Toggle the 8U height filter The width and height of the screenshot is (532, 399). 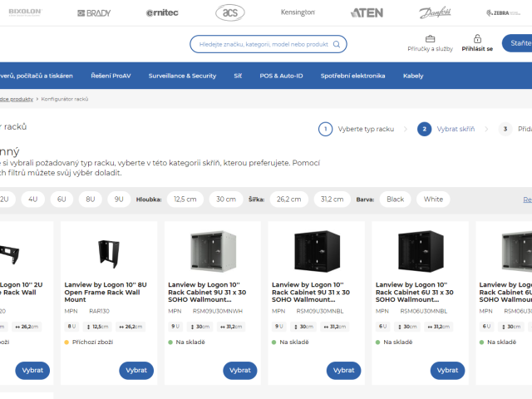[x=91, y=199]
